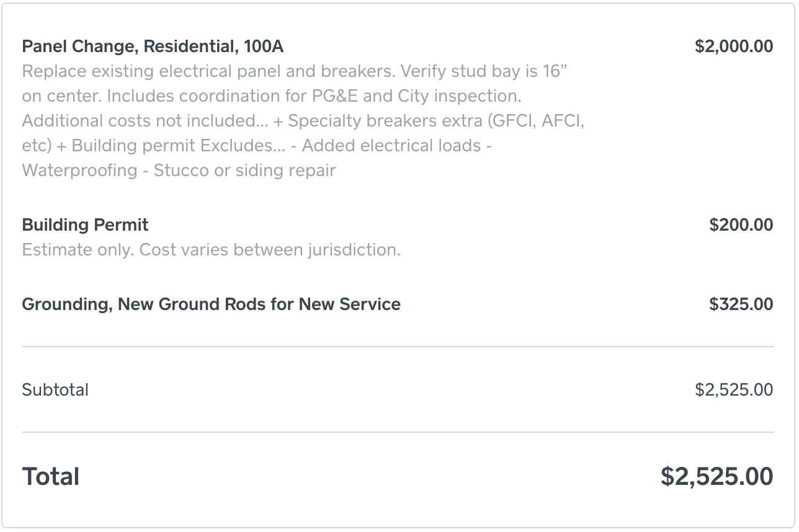The width and height of the screenshot is (799, 532).
Task: Select the $2,000.00 panel change price
Action: 734,47
